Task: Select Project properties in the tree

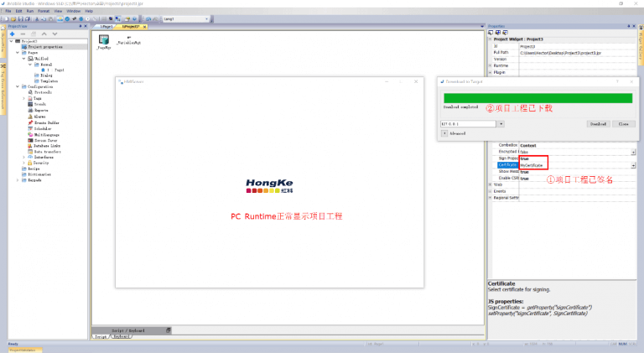Action: click(x=47, y=47)
